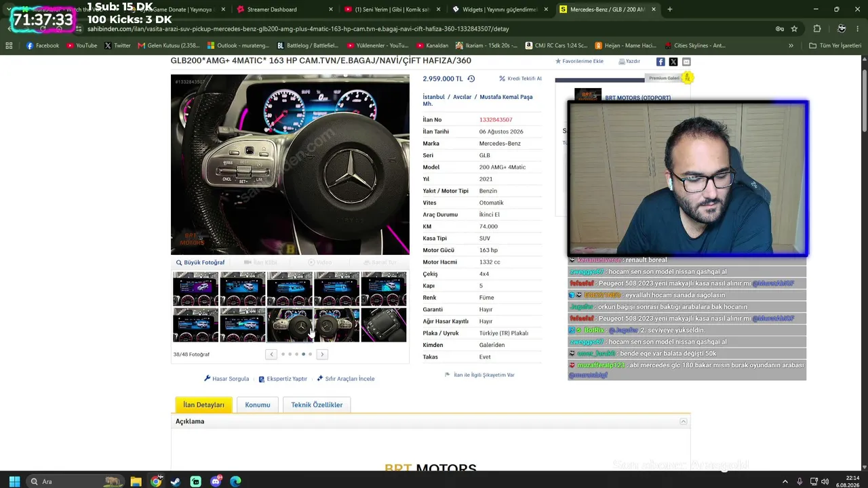The width and height of the screenshot is (868, 488).
Task: Open Steam from the taskbar
Action: click(x=176, y=481)
